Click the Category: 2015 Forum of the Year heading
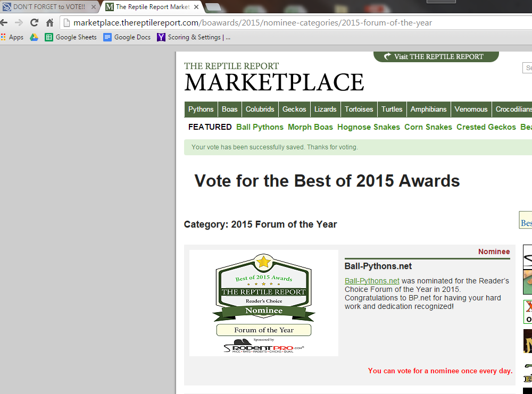This screenshot has width=532, height=394. (260, 224)
